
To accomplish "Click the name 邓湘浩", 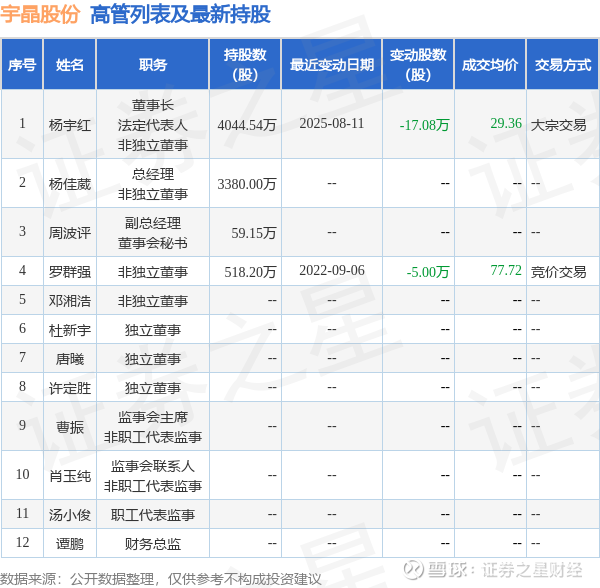I will (x=70, y=301).
